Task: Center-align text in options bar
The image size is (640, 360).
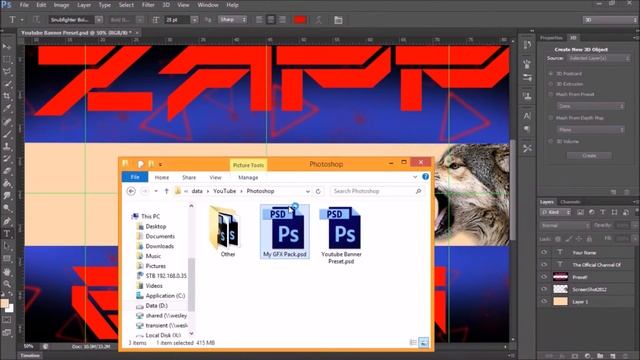Action: point(271,20)
